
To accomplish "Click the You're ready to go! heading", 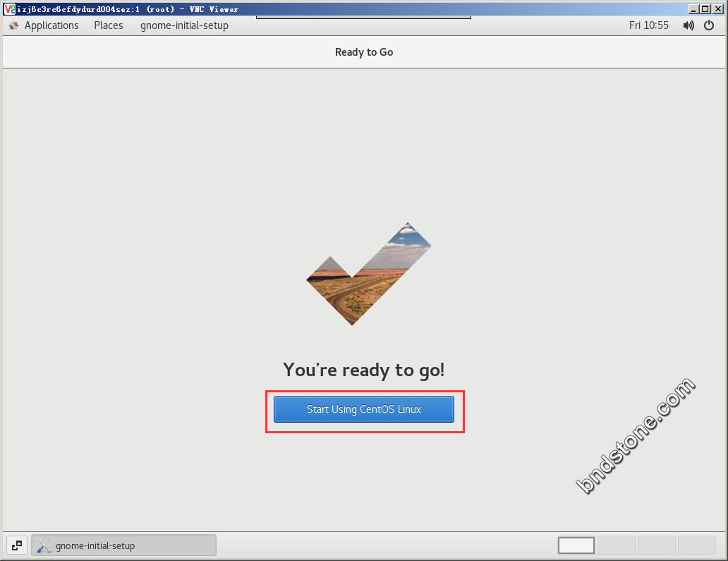I will tap(363, 370).
